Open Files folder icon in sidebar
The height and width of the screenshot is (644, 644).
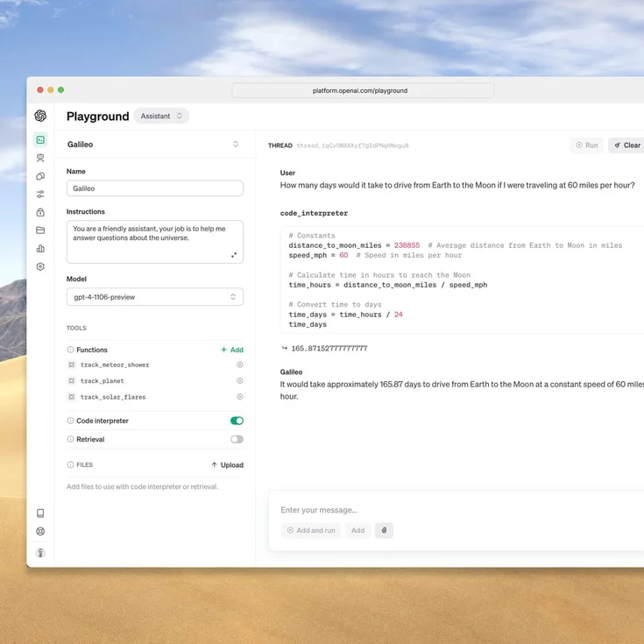click(x=40, y=230)
